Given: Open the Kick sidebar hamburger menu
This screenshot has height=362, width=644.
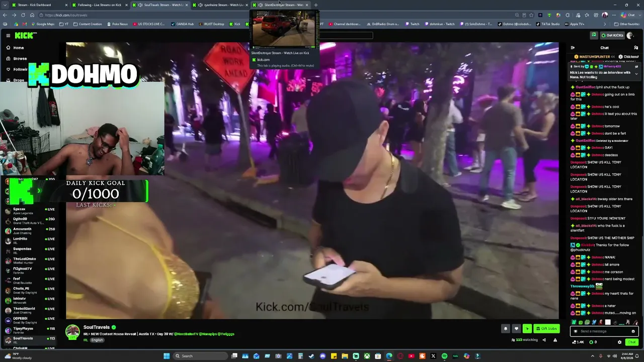Looking at the screenshot, I should [8, 35].
